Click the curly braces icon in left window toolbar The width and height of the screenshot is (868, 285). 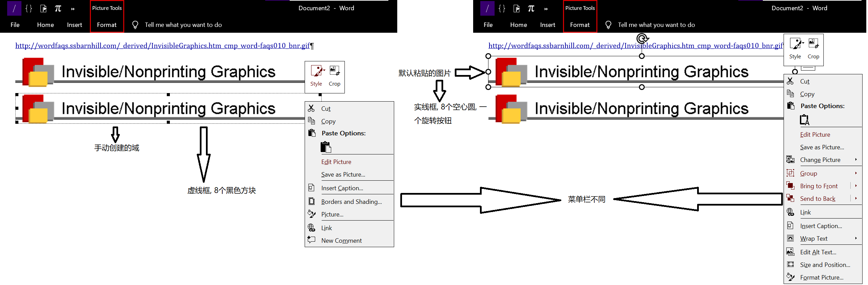(29, 9)
